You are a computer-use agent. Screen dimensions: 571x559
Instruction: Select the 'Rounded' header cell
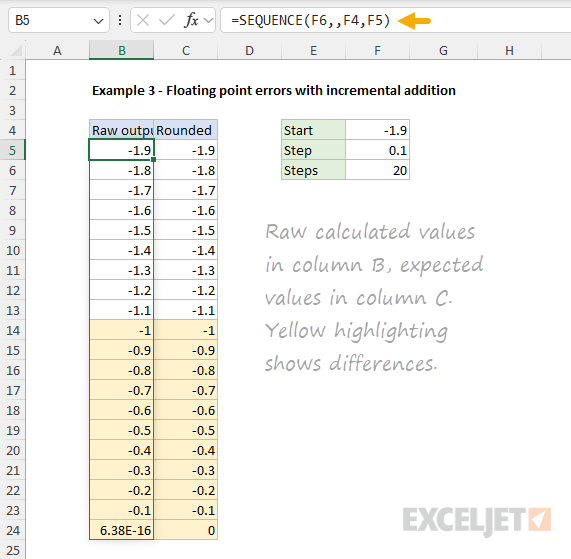[186, 130]
